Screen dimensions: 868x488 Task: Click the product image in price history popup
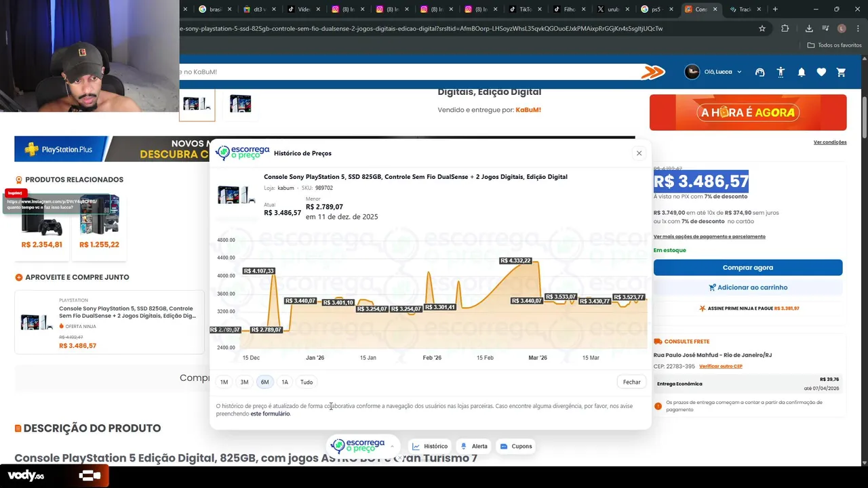point(236,195)
